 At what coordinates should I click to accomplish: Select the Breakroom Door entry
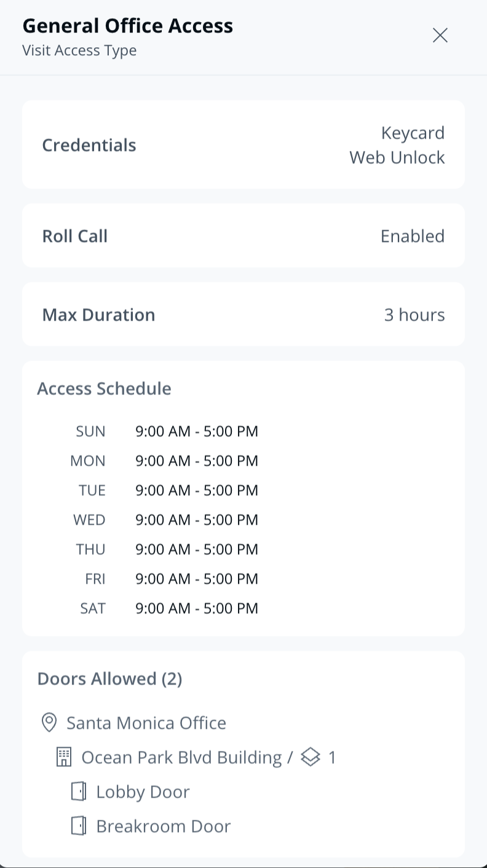tap(163, 826)
